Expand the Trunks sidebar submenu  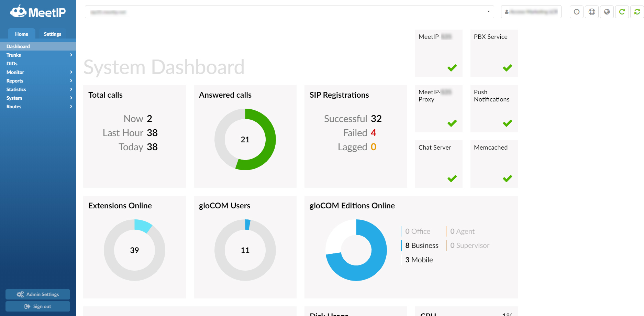click(x=71, y=55)
